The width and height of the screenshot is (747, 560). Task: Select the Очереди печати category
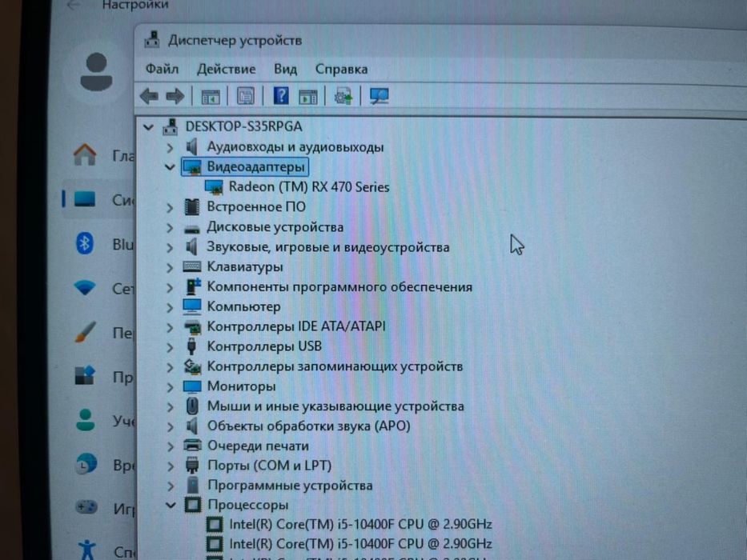pos(258,446)
